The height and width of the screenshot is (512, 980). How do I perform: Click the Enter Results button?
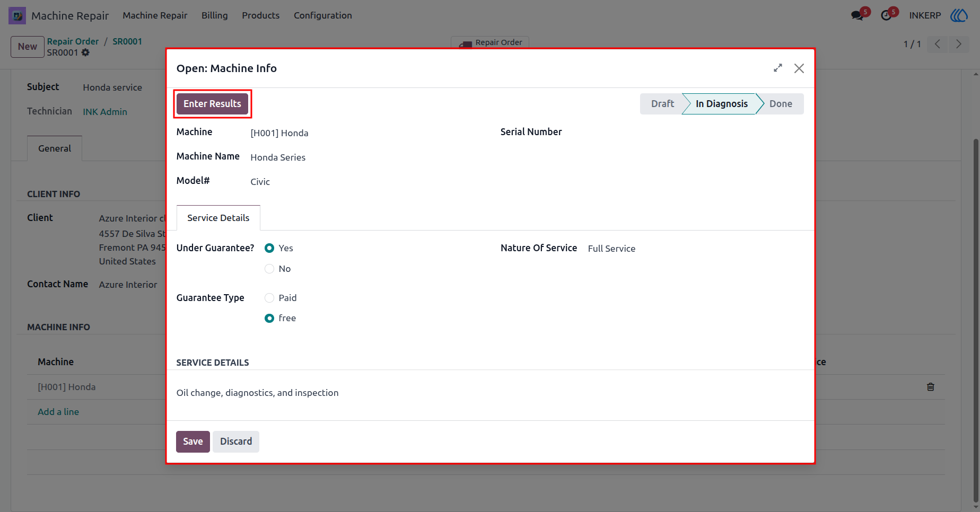[212, 103]
